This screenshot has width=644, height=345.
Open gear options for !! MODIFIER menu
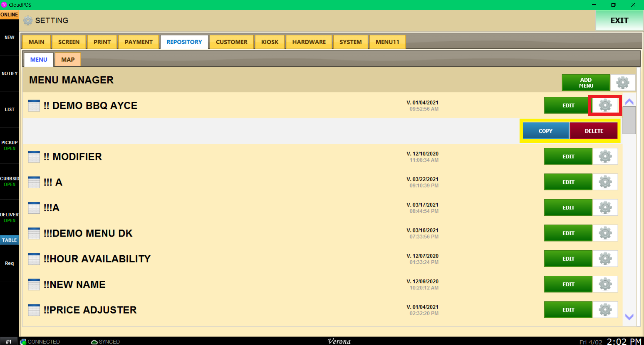[605, 156]
